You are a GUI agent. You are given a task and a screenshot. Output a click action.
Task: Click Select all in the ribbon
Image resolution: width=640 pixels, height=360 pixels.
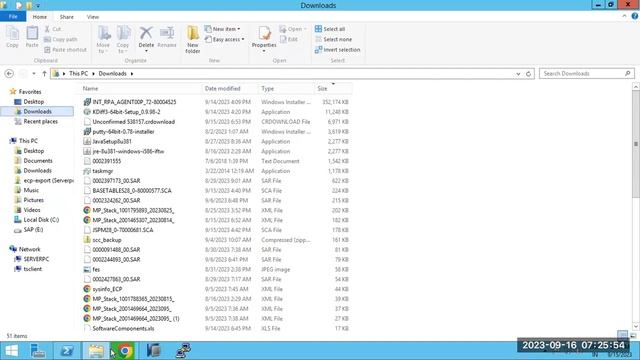330,29
